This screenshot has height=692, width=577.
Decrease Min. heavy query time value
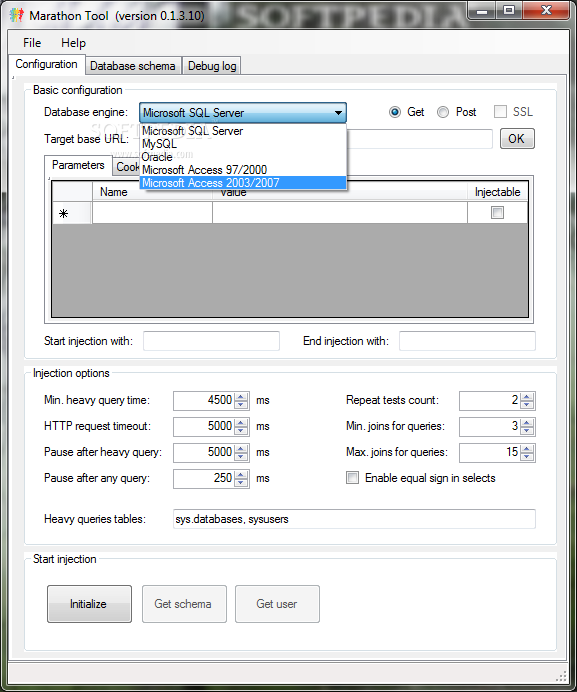coord(241,405)
